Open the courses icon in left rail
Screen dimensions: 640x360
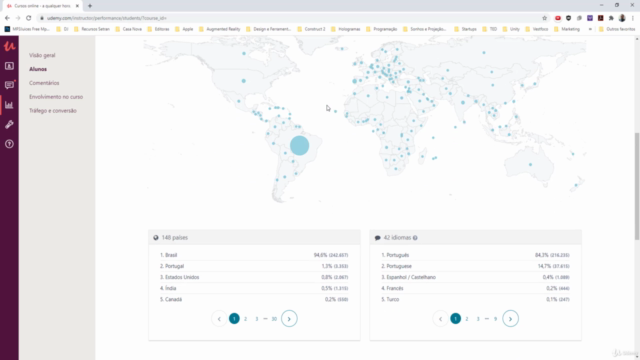9,66
